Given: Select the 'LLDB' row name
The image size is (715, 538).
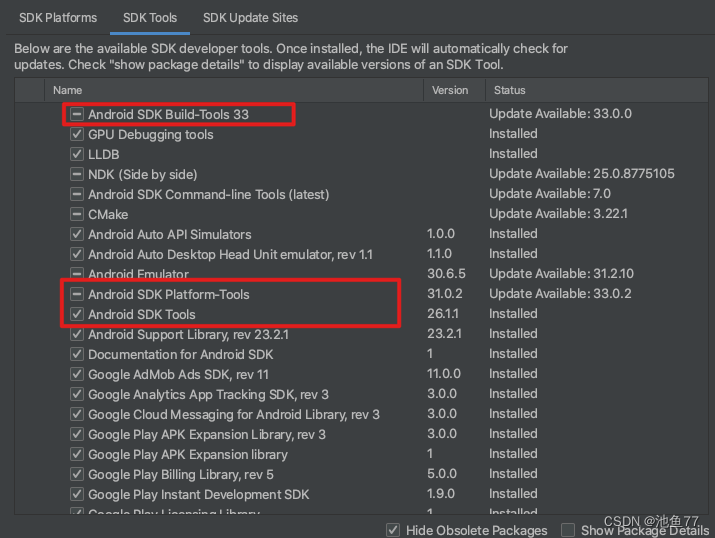Looking at the screenshot, I should click(104, 155).
